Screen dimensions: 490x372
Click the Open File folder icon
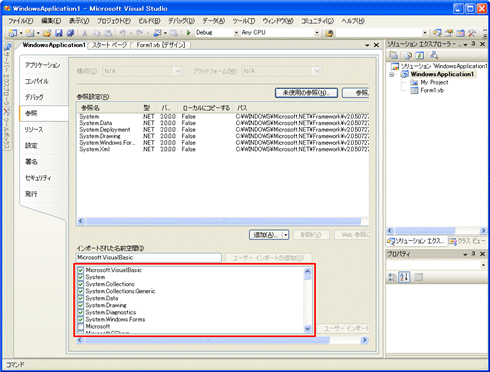coord(47,33)
